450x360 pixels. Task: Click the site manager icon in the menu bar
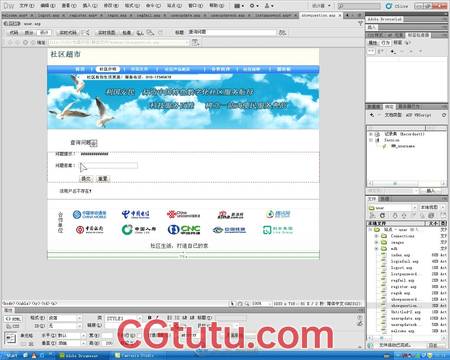269,6
